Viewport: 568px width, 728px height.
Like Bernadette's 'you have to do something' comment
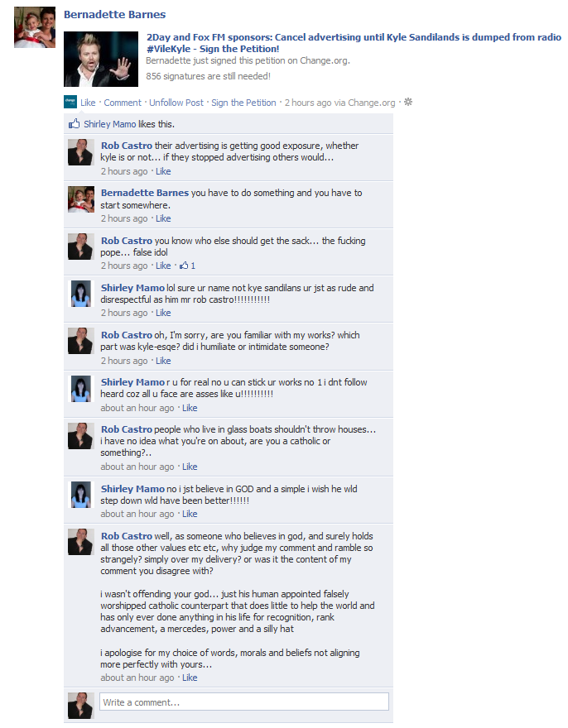(163, 218)
